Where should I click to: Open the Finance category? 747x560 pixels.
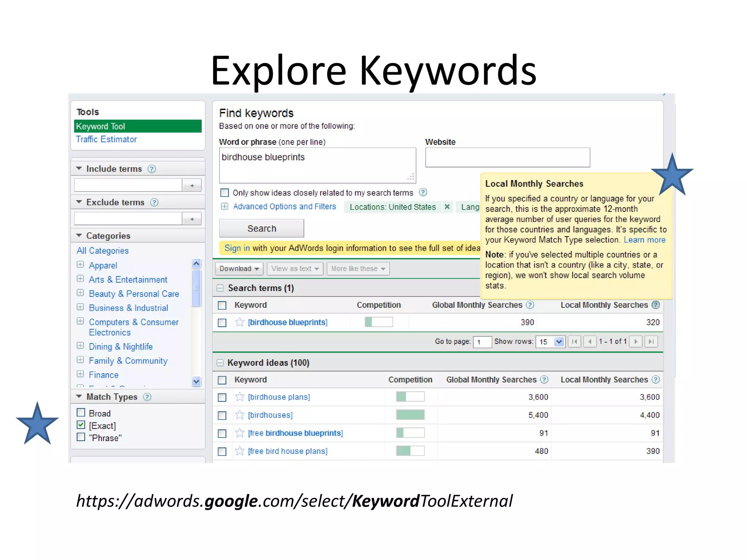tap(104, 375)
